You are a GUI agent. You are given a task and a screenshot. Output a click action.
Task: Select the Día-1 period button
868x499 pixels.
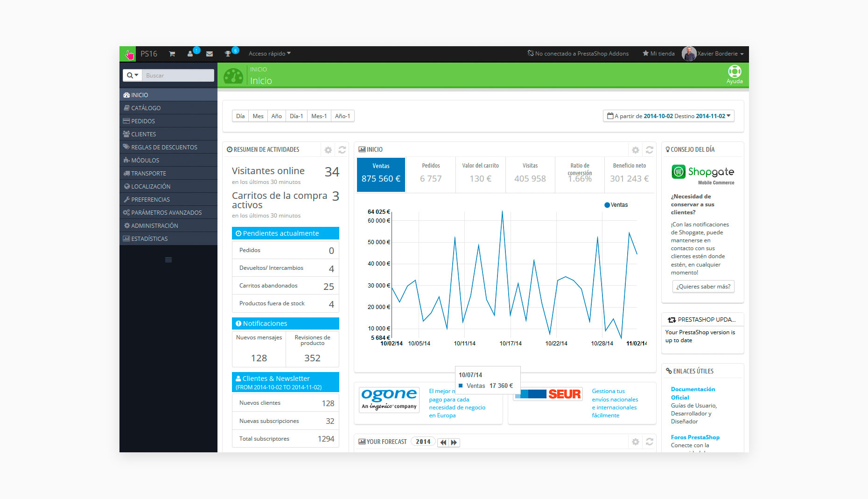click(x=296, y=116)
